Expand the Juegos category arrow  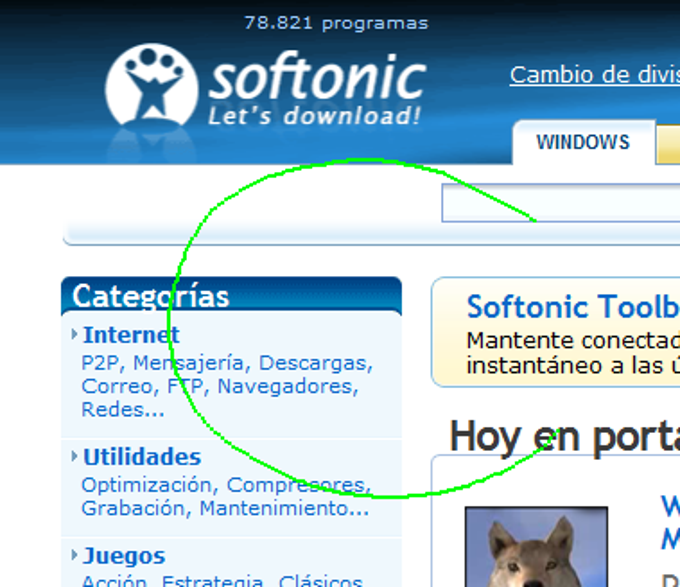pyautogui.click(x=74, y=554)
